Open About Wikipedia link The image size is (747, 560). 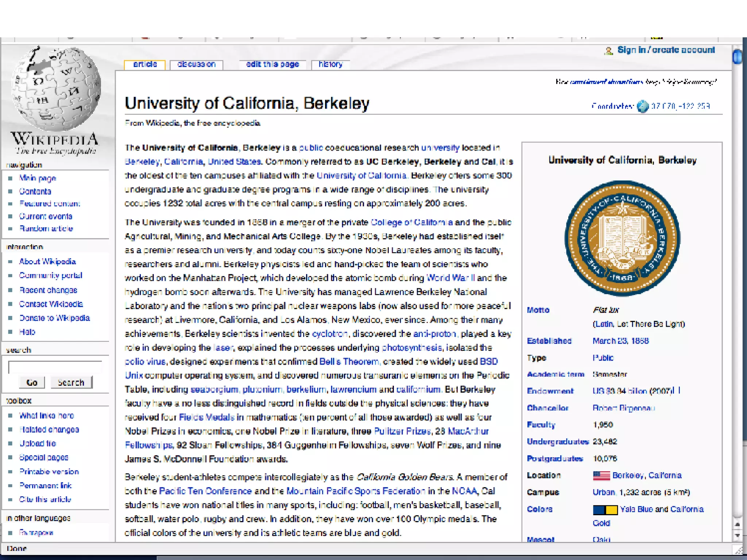[47, 262]
